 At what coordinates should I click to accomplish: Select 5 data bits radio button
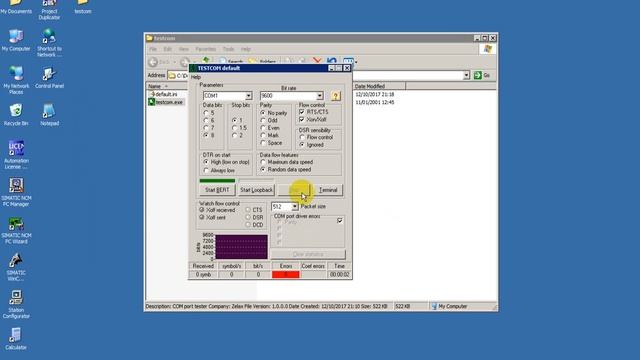[206, 113]
